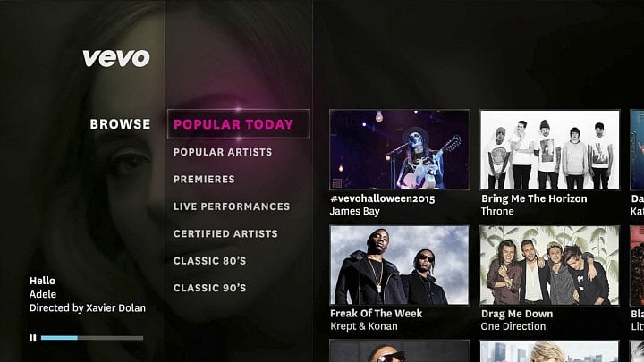Open the One Direction Drag Me Down thumbnail
Viewport: 644px width, 362px height.
[x=549, y=265]
